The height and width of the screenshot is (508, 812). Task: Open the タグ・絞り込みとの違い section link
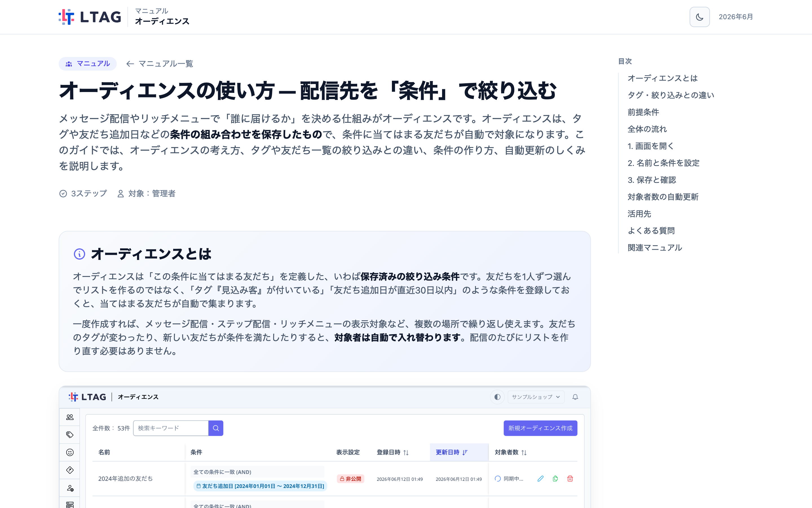coord(671,95)
